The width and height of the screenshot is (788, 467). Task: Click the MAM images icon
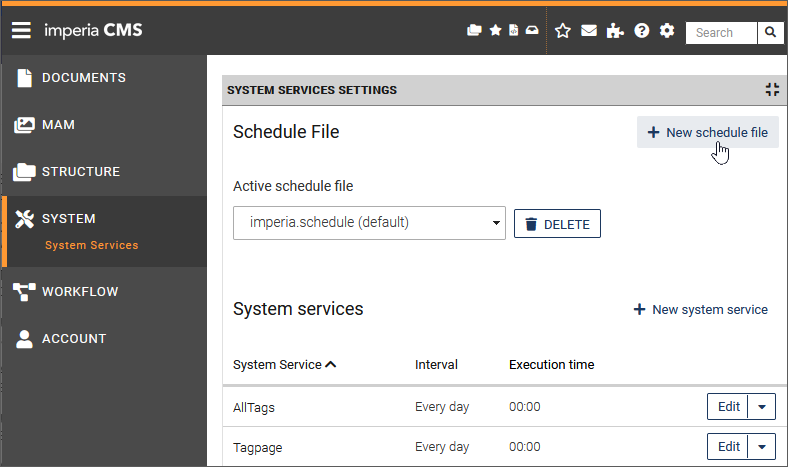[x=24, y=125]
